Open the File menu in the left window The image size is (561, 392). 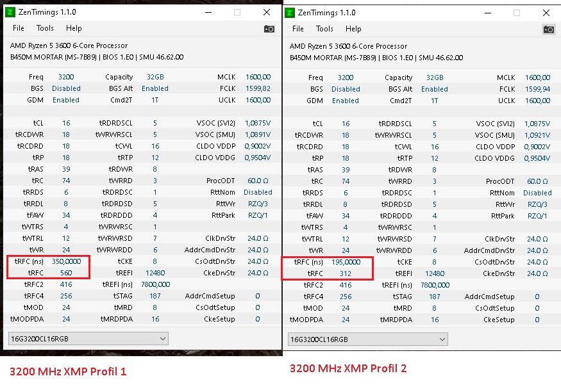pos(18,28)
